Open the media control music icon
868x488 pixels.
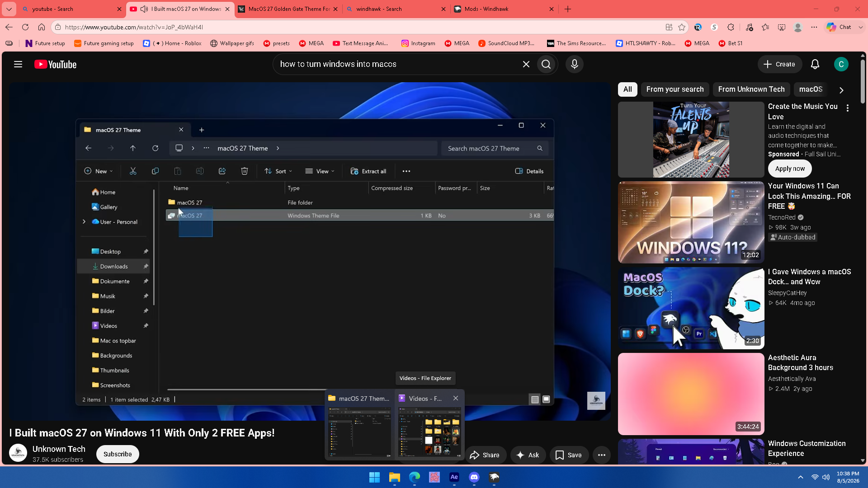click(749, 27)
